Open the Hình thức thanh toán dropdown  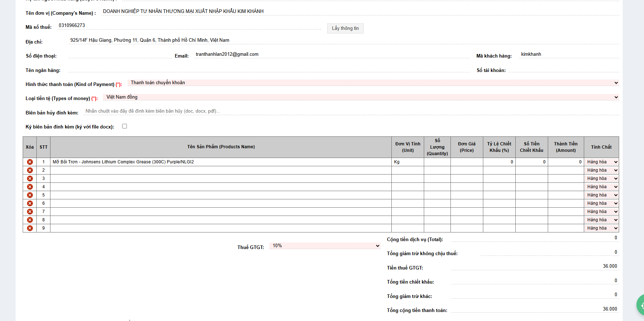[x=373, y=83]
